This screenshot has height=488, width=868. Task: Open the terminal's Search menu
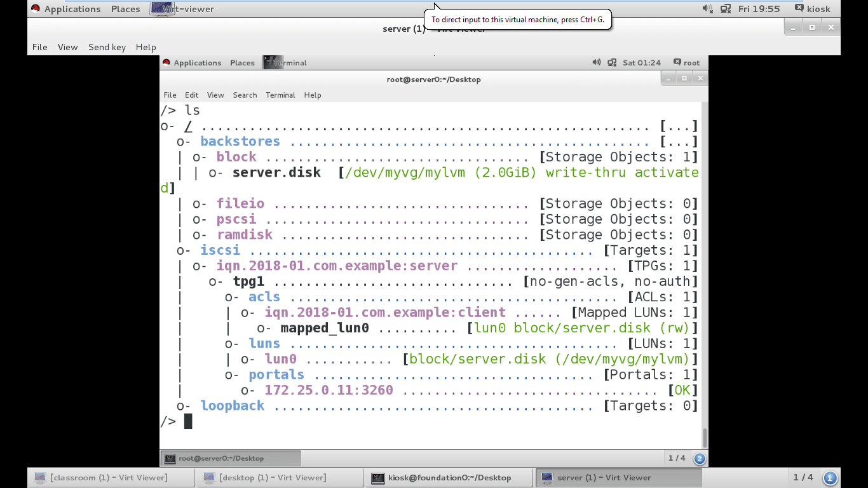(245, 95)
